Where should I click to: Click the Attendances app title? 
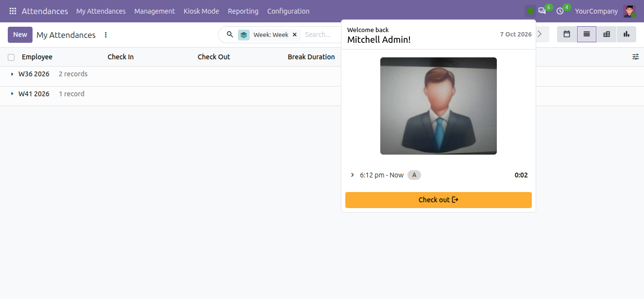[45, 11]
